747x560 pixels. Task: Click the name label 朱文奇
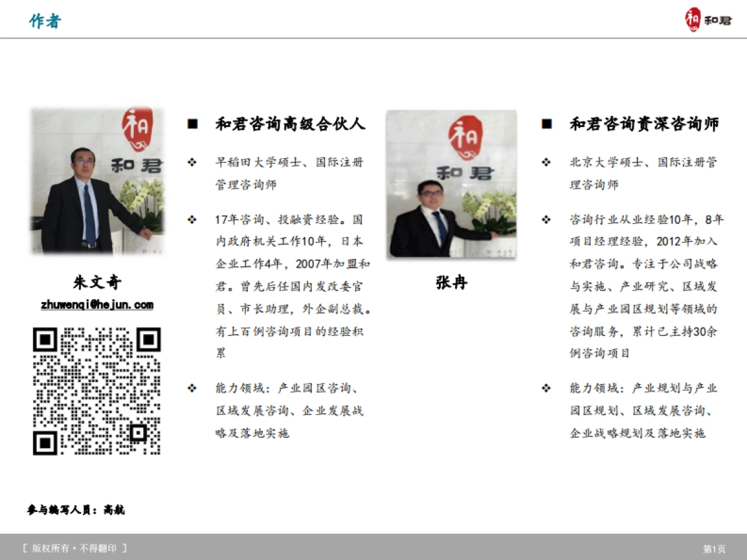pos(97,282)
